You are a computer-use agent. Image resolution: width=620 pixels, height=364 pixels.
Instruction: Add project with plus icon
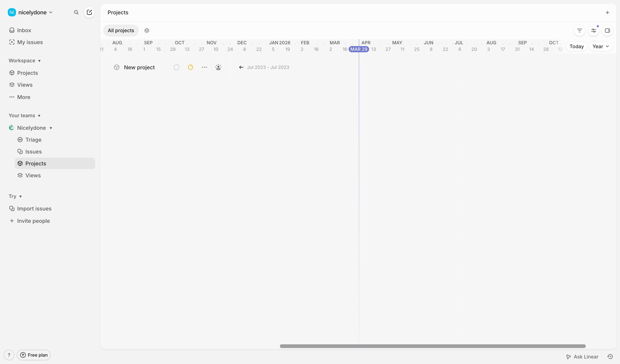[607, 12]
